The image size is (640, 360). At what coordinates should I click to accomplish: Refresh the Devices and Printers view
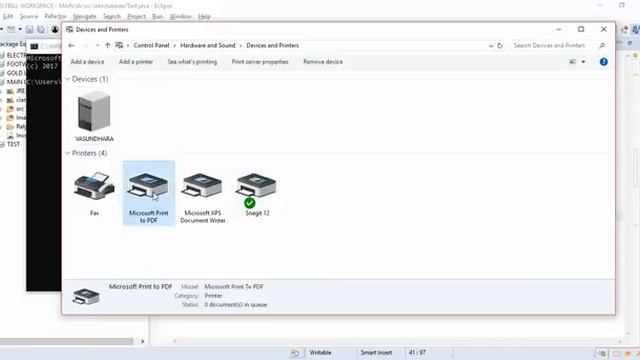[x=500, y=46]
